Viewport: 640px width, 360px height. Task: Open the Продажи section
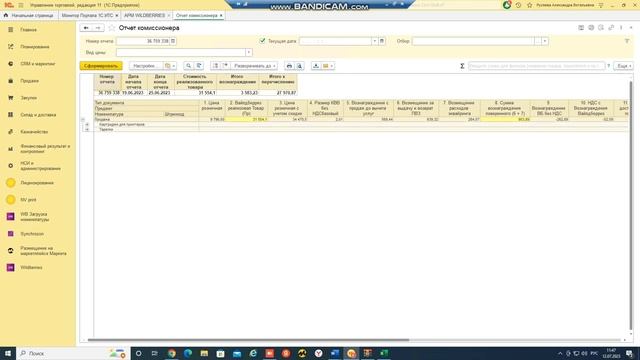(29, 81)
